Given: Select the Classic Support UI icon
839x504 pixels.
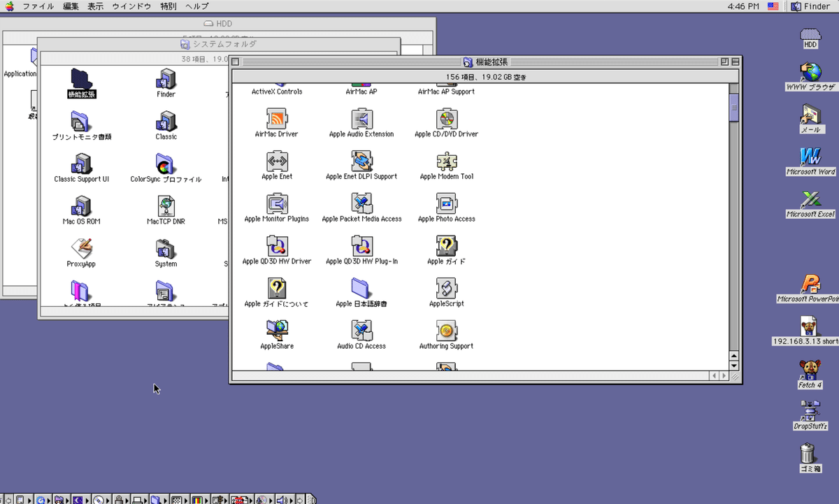Looking at the screenshot, I should (81, 164).
